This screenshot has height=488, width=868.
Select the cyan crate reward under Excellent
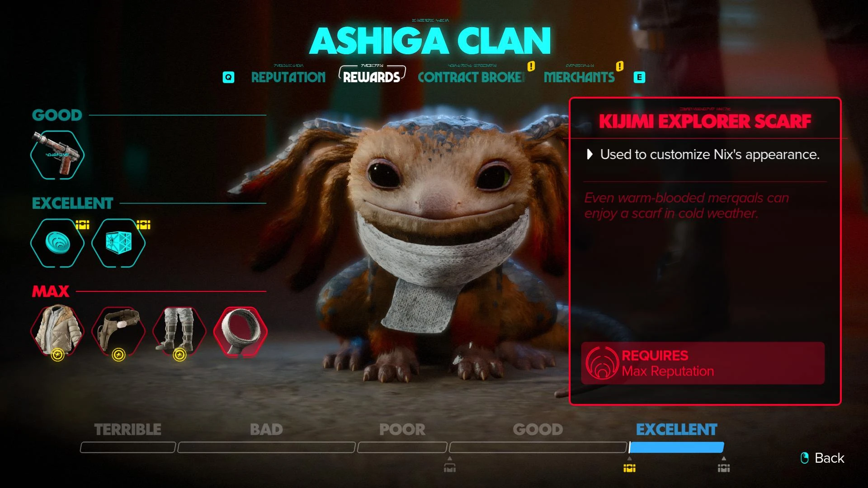(x=118, y=243)
